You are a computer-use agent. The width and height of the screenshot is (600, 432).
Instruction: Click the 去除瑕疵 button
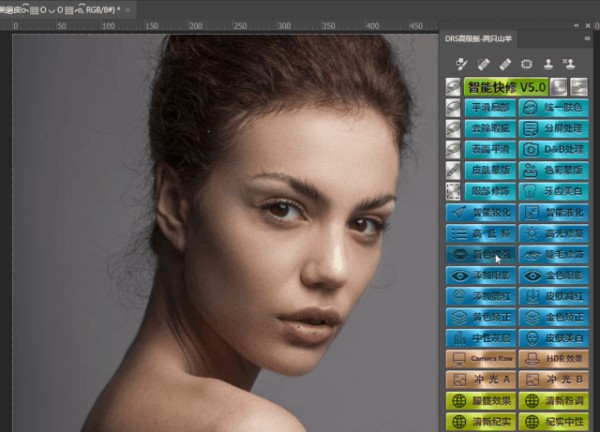pyautogui.click(x=490, y=129)
